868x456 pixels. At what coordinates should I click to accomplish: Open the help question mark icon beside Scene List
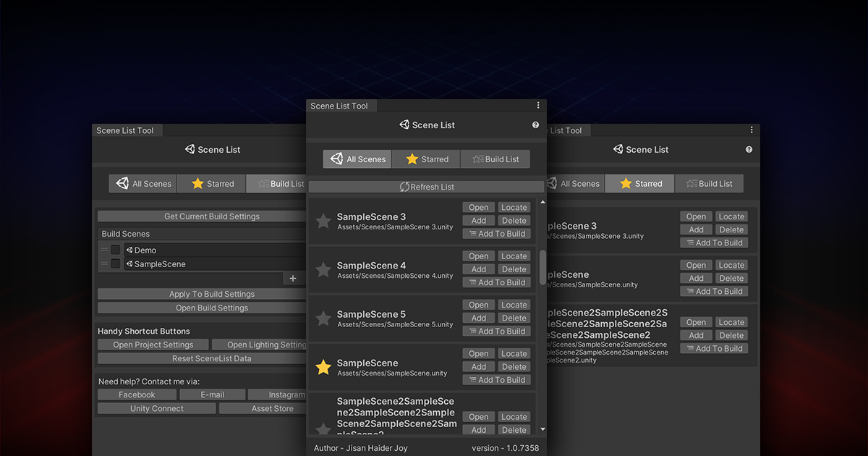coord(535,124)
